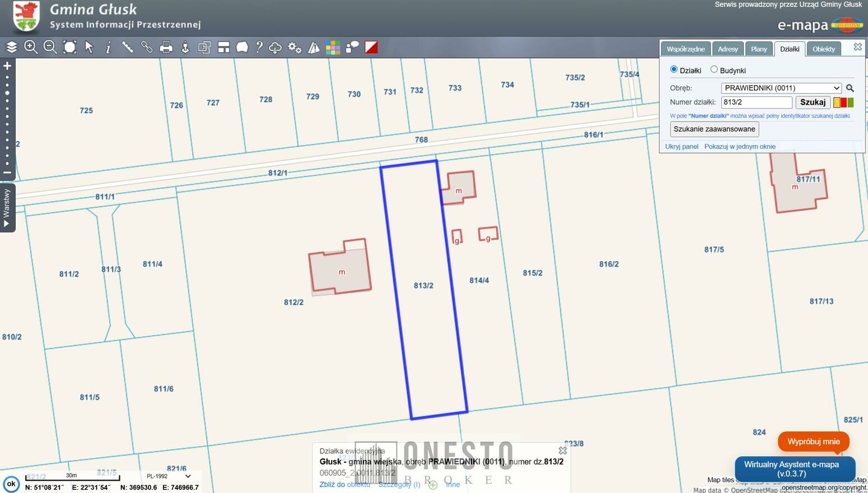
Task: Select the full extent view tool
Action: coord(69,48)
